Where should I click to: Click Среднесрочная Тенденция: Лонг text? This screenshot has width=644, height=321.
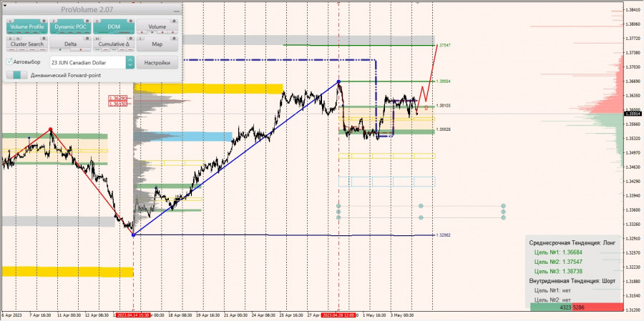572,242
